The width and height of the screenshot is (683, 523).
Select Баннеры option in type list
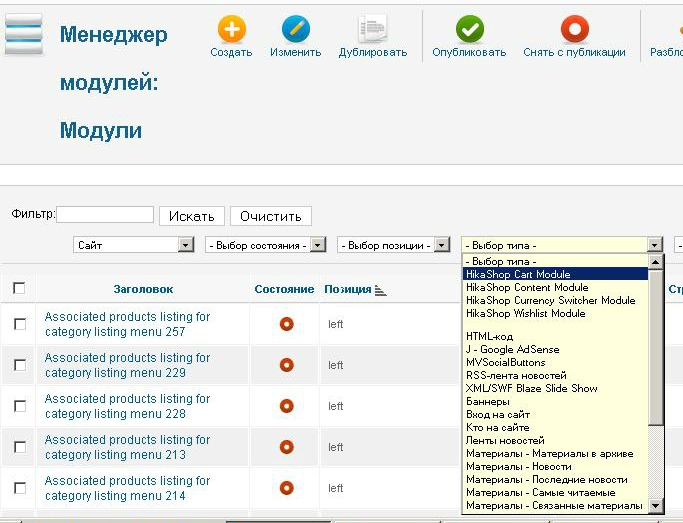tap(488, 401)
